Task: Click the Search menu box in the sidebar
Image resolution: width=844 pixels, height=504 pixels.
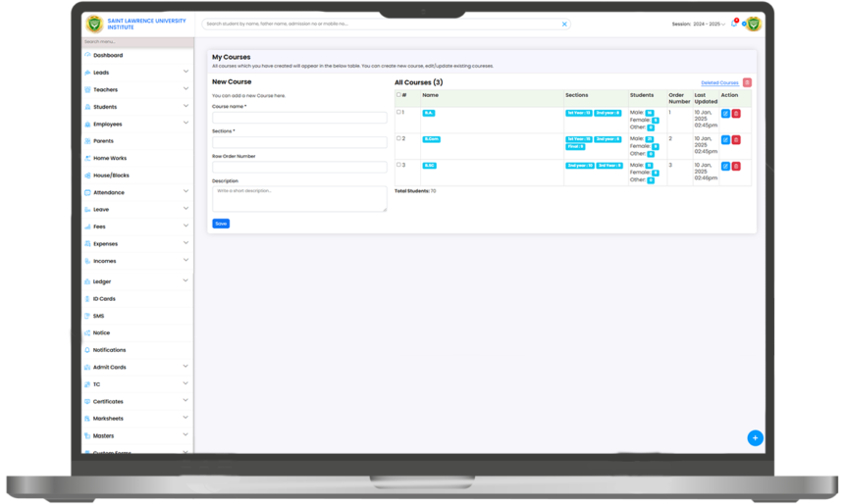Action: (137, 41)
